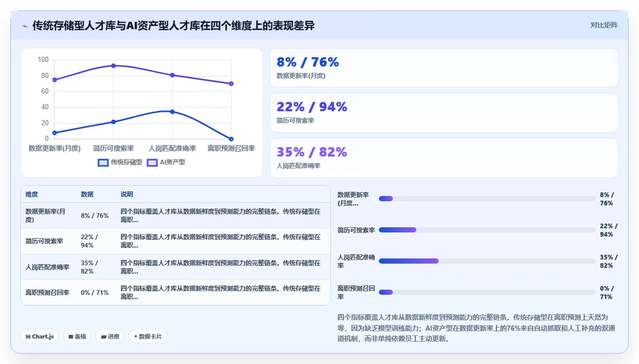639x364 pixels.
Task: Select the table cell 简历可搜索率
Action: (48, 241)
